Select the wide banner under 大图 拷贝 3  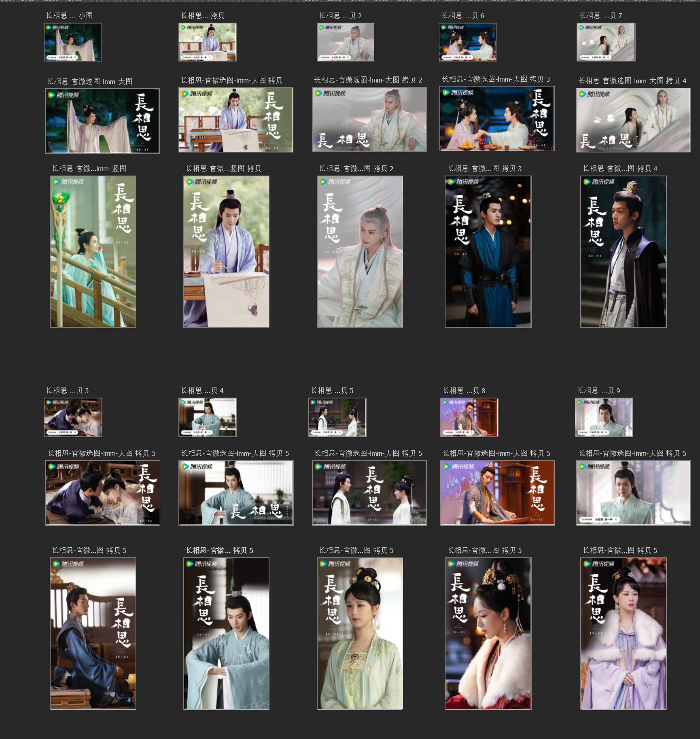pyautogui.click(x=497, y=119)
